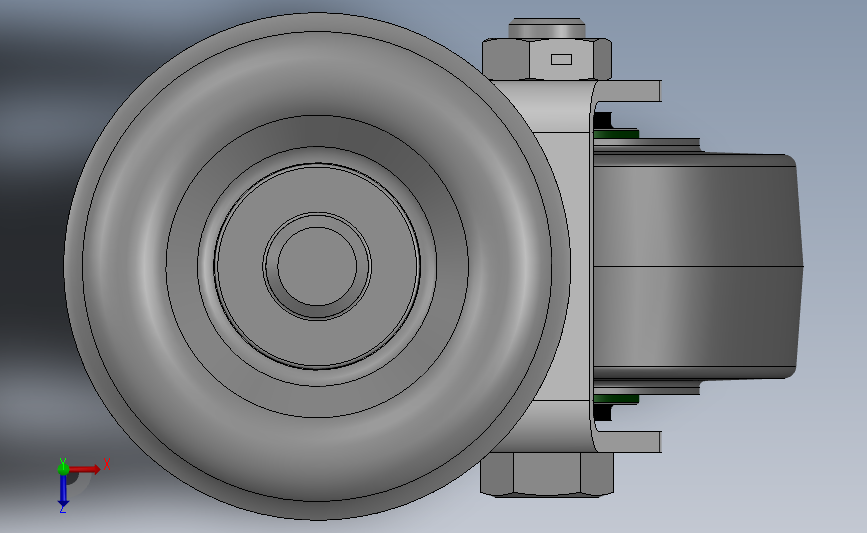Select the upper green seal ring

click(x=616, y=134)
